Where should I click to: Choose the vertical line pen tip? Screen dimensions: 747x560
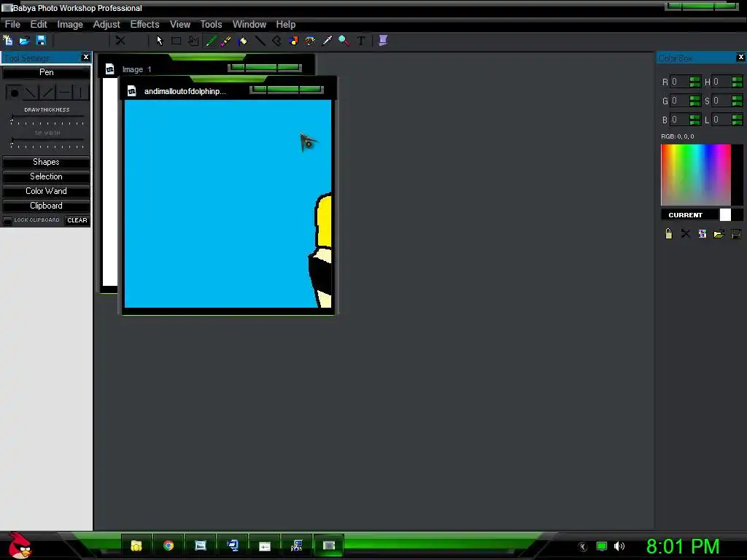point(81,93)
